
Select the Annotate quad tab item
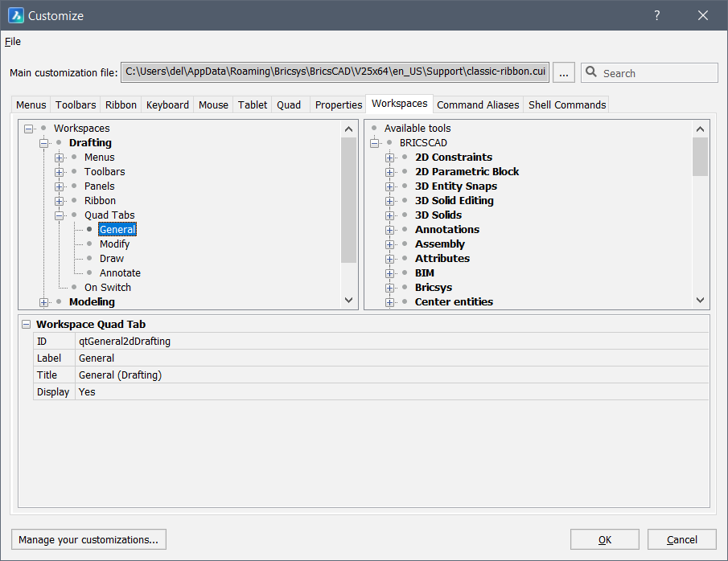point(120,273)
